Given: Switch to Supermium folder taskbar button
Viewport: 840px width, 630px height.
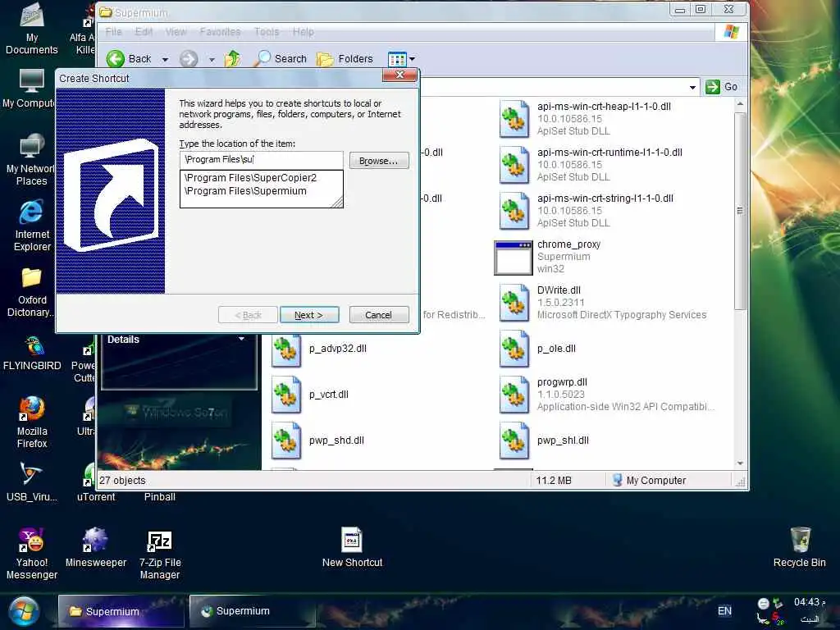Looking at the screenshot, I should (x=121, y=611).
